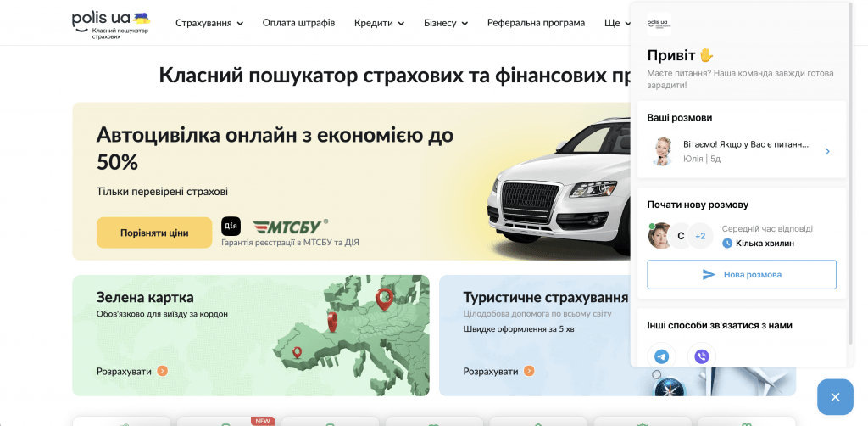868x426 pixels.
Task: Click the NEW badge on bottom card
Action: pos(263,421)
